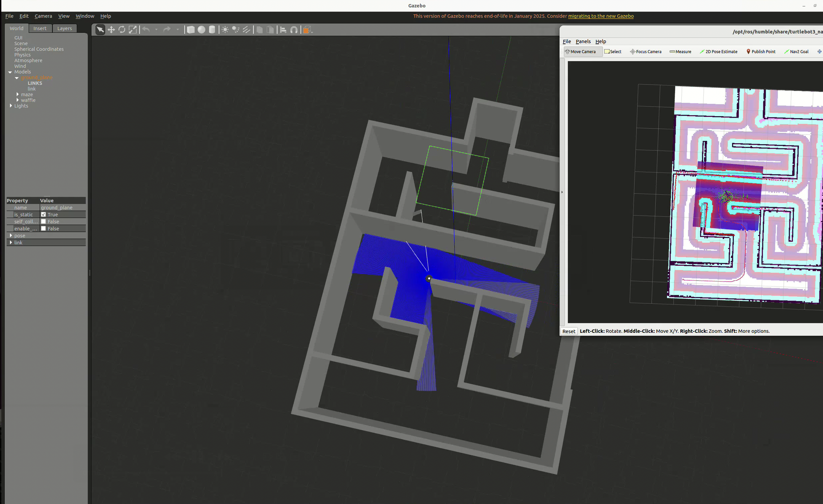Select the translate mode tool
The height and width of the screenshot is (504, 823).
(111, 30)
